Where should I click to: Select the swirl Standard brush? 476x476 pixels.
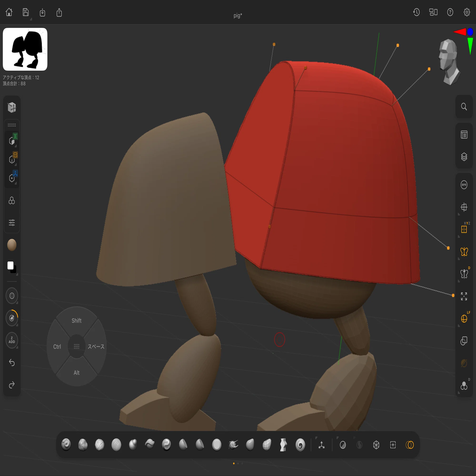pyautogui.click(x=66, y=445)
